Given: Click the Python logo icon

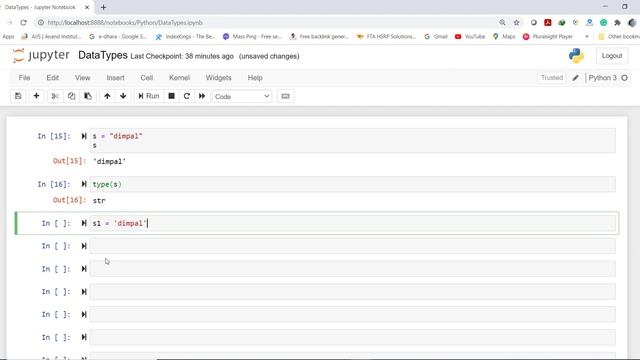Looking at the screenshot, I should coord(576,56).
